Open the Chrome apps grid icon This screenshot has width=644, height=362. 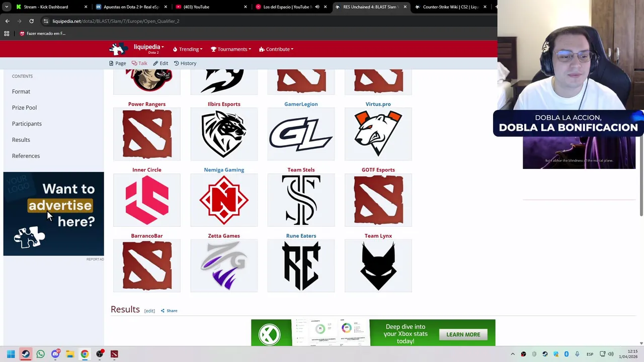click(7, 34)
